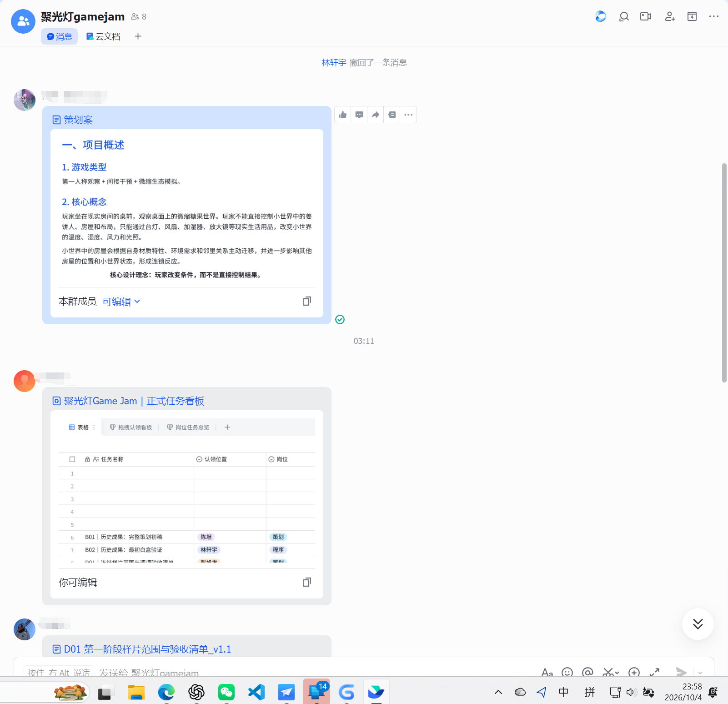Expand the 可编辑 permission dropdown
The width and height of the screenshot is (728, 704).
click(121, 302)
